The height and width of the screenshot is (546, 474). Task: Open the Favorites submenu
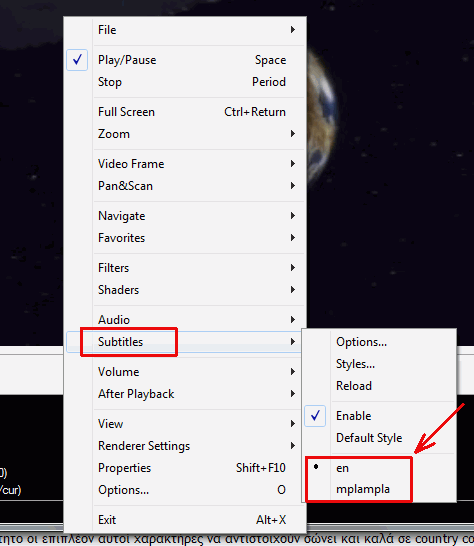pyautogui.click(x=185, y=238)
